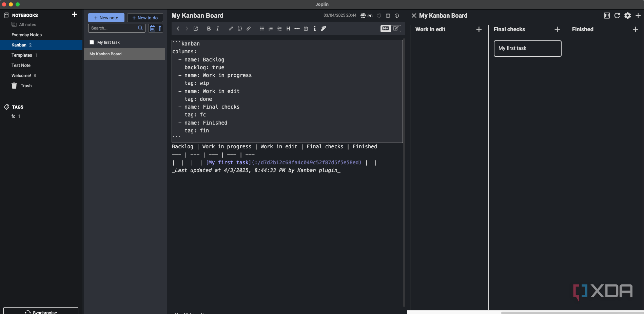Check the My first task checkbox
This screenshot has height=314, width=644.
[x=92, y=42]
